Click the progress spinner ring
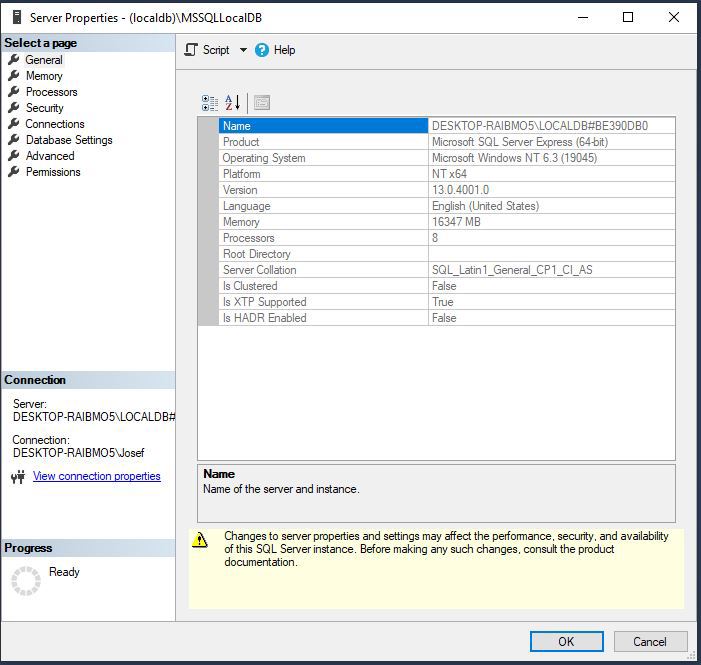Viewport: 701px width, 665px height. (x=26, y=581)
